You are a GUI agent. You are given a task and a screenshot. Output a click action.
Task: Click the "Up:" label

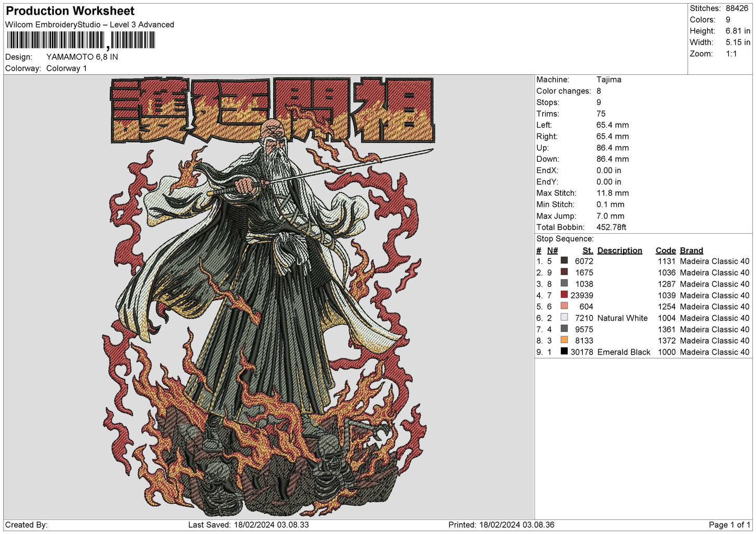coord(543,148)
